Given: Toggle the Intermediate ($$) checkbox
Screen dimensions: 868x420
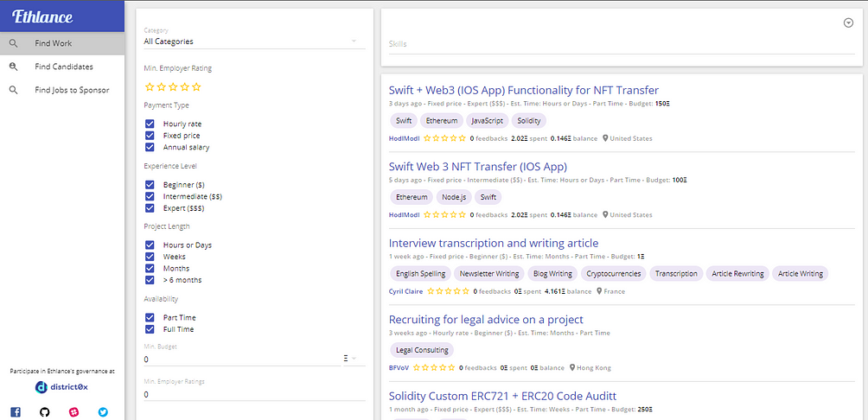Looking at the screenshot, I should pos(150,196).
